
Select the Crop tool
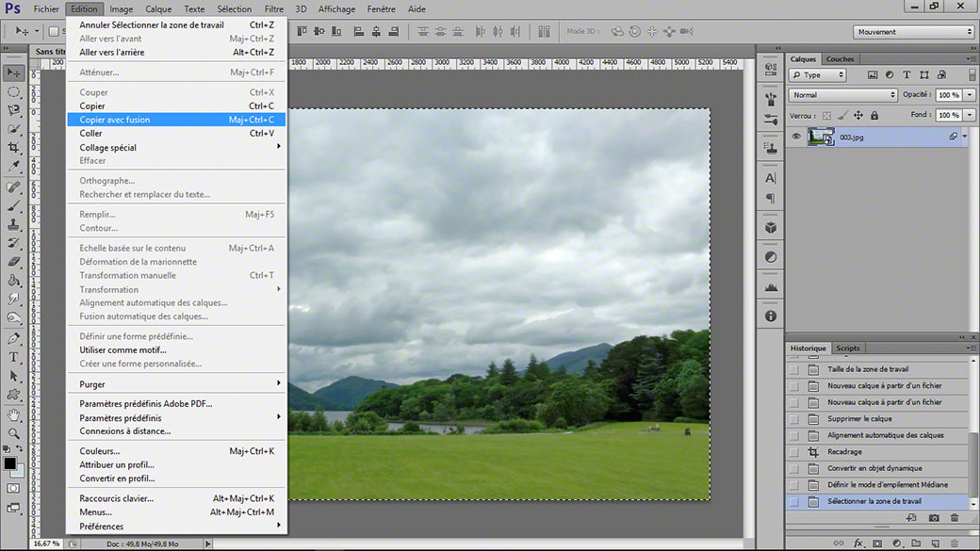pos(13,148)
